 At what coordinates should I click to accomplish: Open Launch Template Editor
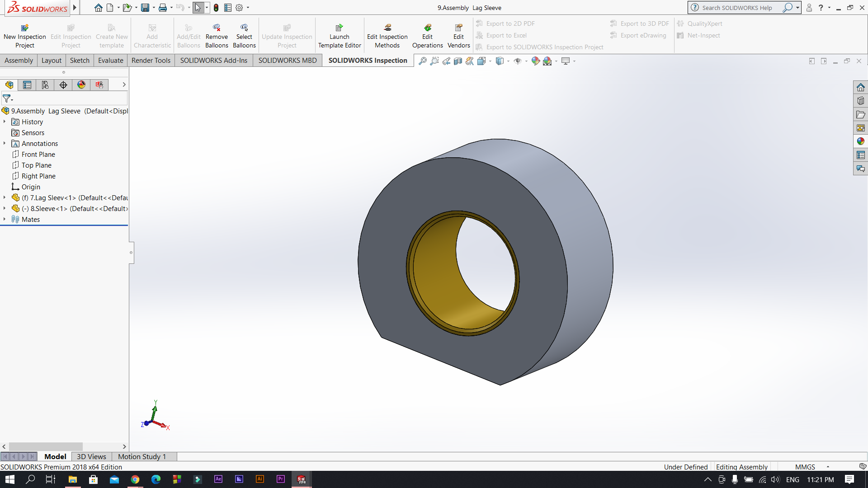(340, 36)
